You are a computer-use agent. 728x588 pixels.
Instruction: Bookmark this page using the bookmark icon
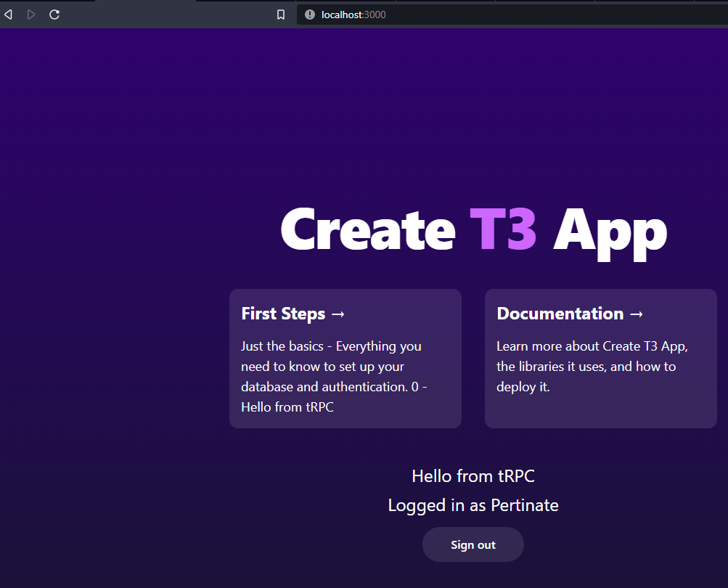pos(281,15)
